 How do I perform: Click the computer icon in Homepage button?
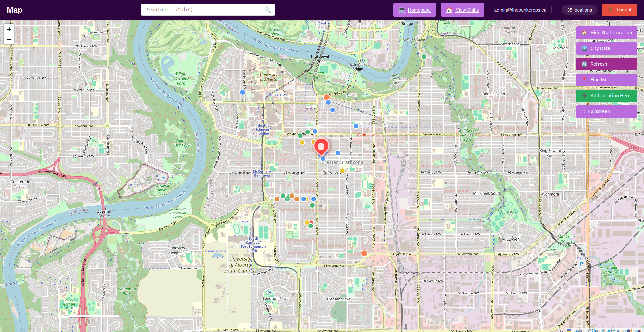pos(401,10)
